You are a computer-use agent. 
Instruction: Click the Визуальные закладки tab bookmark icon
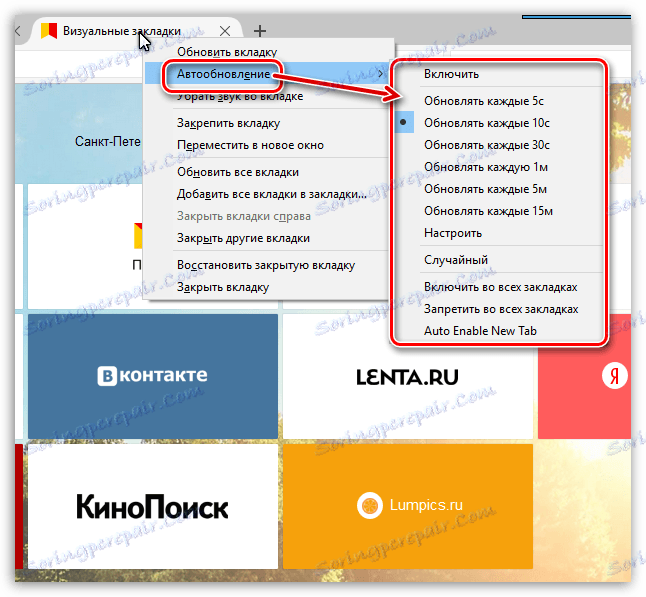coord(49,31)
